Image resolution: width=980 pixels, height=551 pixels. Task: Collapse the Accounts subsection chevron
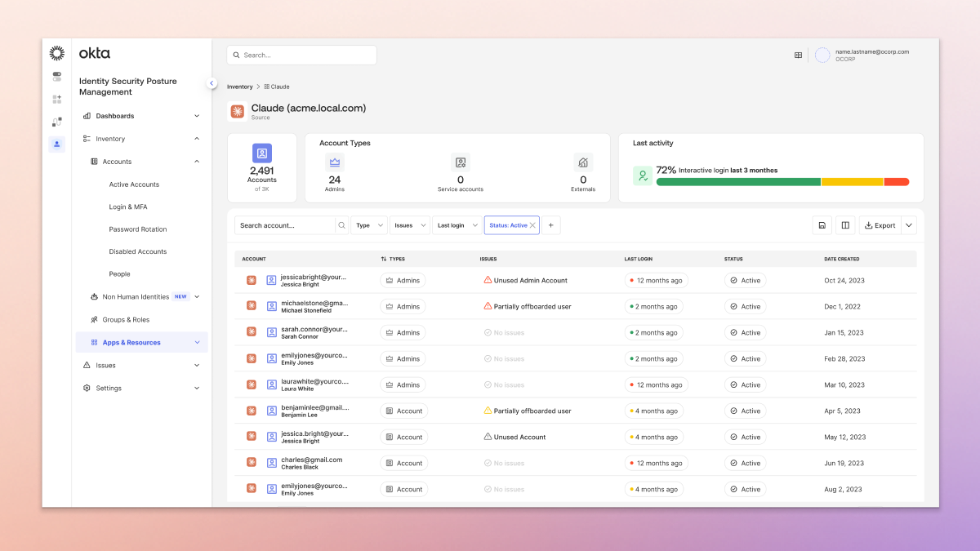(x=197, y=162)
